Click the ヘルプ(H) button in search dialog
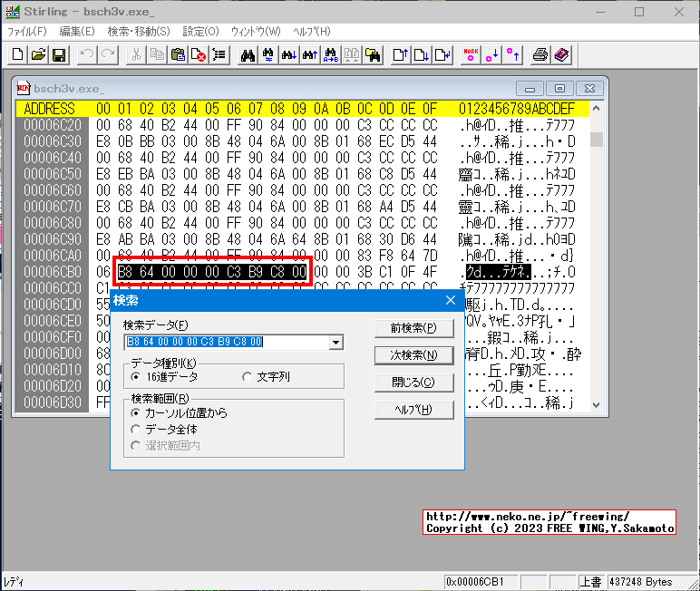The height and width of the screenshot is (591, 700). click(413, 410)
